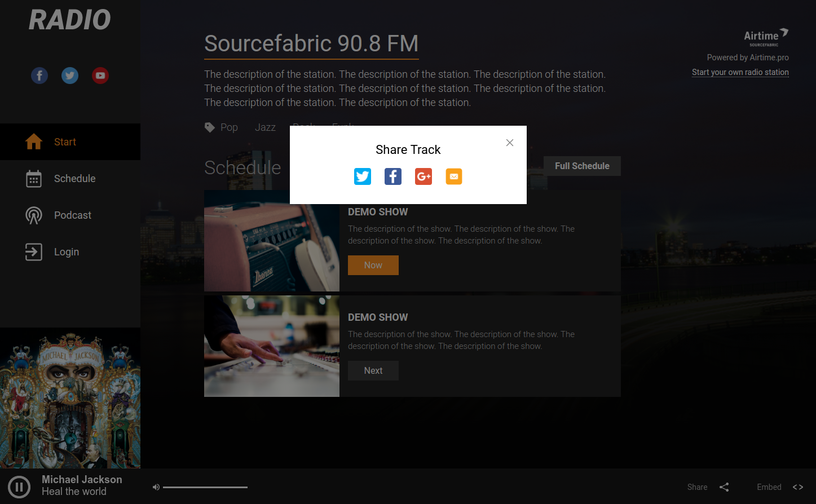The width and height of the screenshot is (816, 504).
Task: Open sidebar YouTube channel icon
Action: 100,76
